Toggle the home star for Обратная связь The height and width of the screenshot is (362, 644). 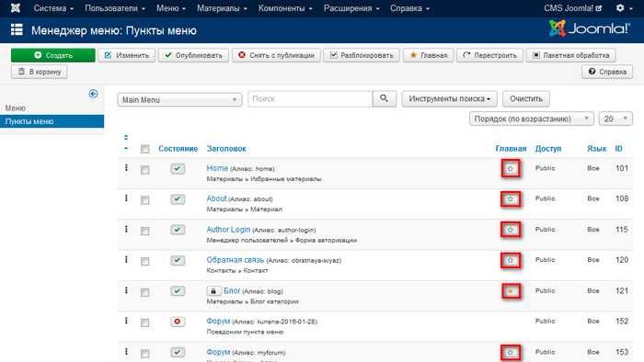point(511,260)
